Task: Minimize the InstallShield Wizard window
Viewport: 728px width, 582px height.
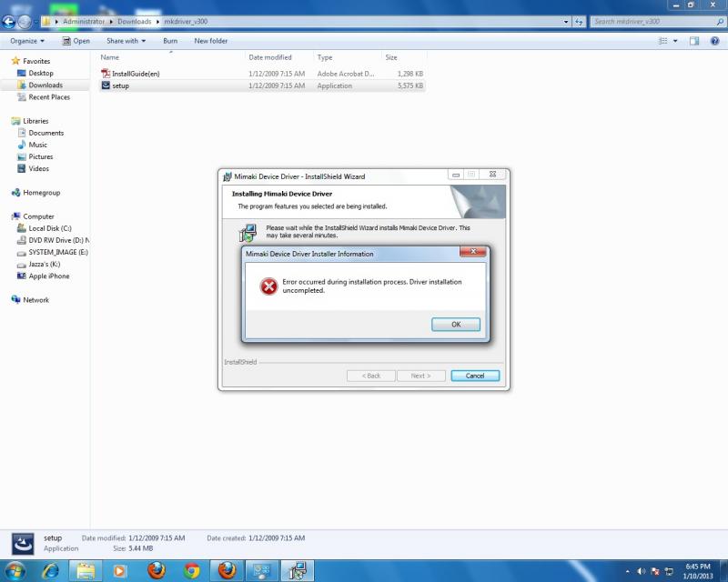Action: [456, 175]
